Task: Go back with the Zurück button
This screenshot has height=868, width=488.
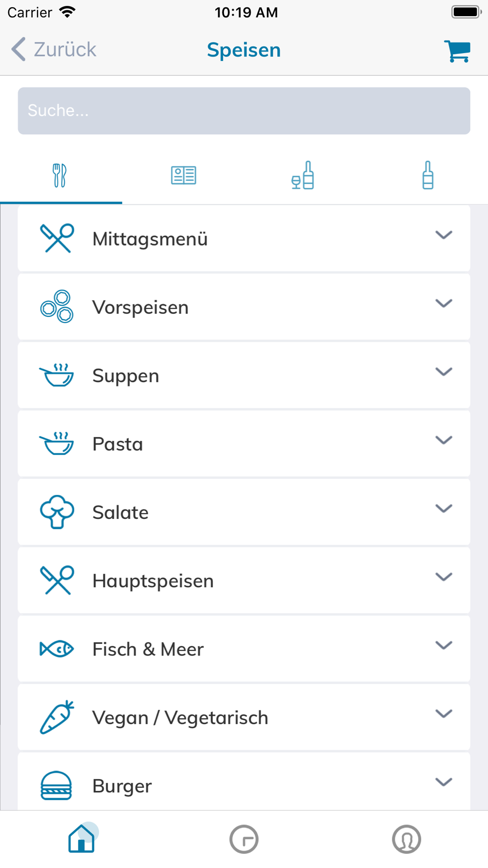Action: tap(54, 49)
